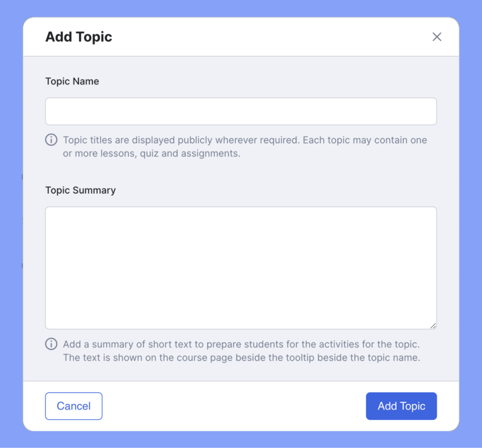The height and width of the screenshot is (448, 482).
Task: Click the info icon beside summary hint
Action: (x=51, y=344)
